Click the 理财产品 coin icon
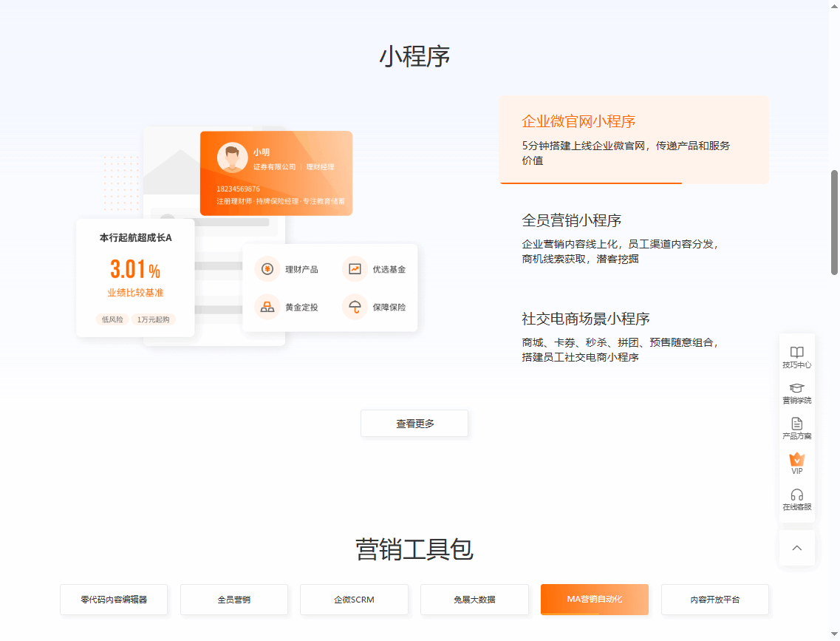Image resolution: width=840 pixels, height=641 pixels. tap(267, 269)
